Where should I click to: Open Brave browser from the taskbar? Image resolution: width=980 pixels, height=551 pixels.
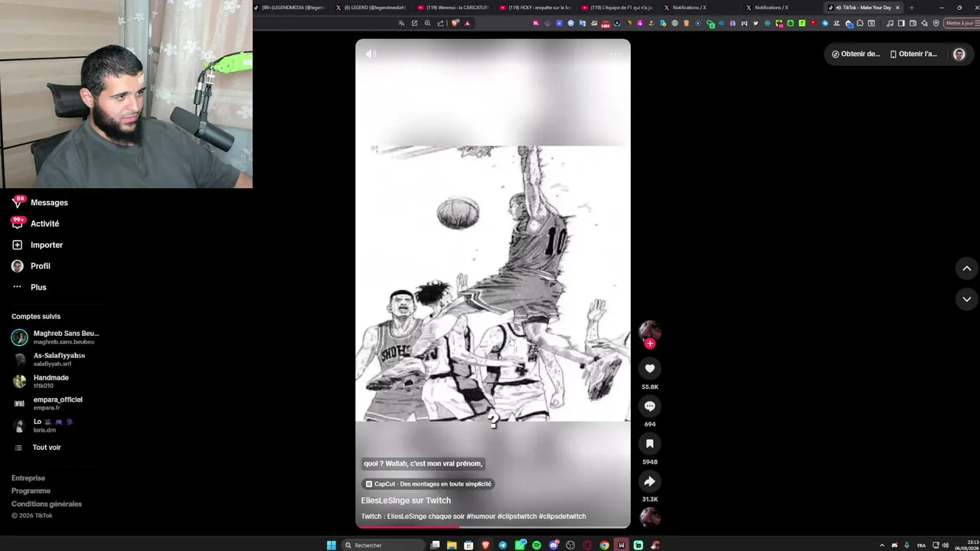[485, 545]
